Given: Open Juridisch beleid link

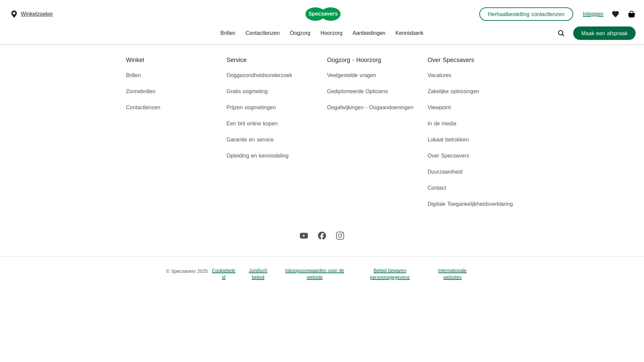Looking at the screenshot, I should point(258,274).
